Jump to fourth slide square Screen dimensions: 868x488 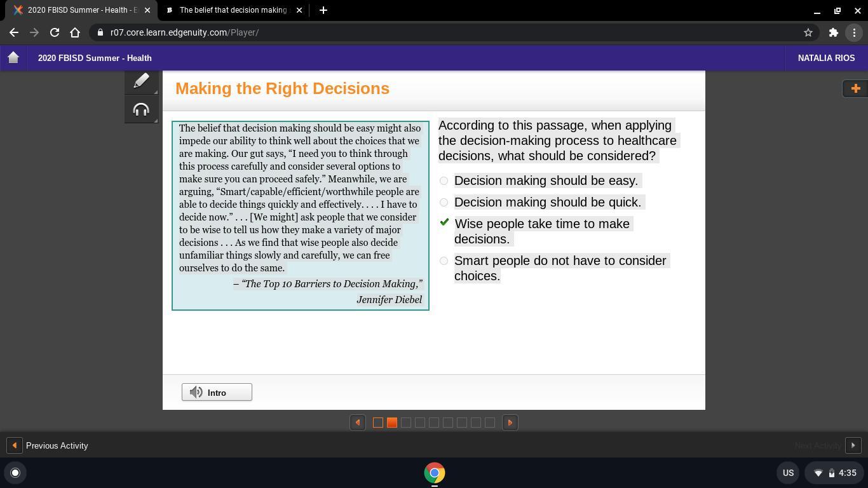coord(420,423)
